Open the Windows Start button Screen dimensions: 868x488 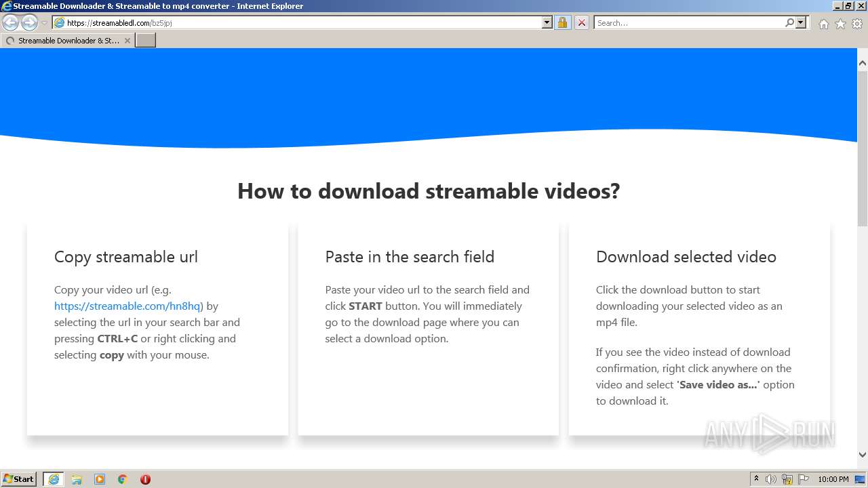coord(19,479)
